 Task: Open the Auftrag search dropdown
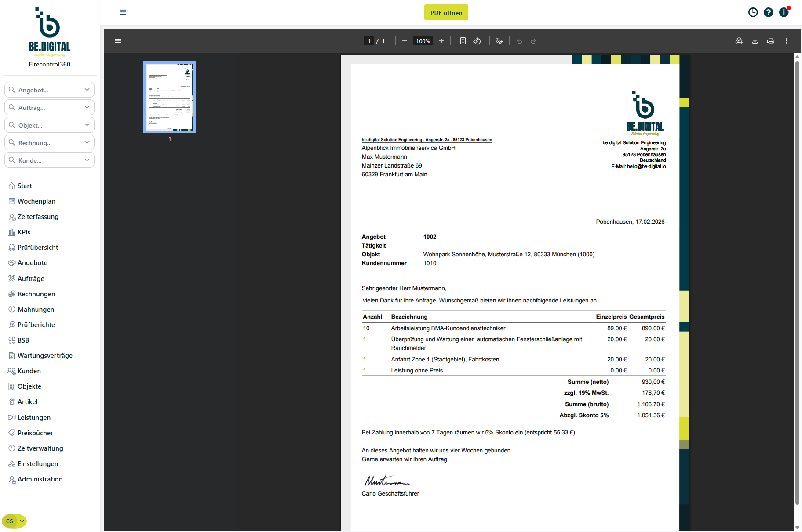[50, 107]
